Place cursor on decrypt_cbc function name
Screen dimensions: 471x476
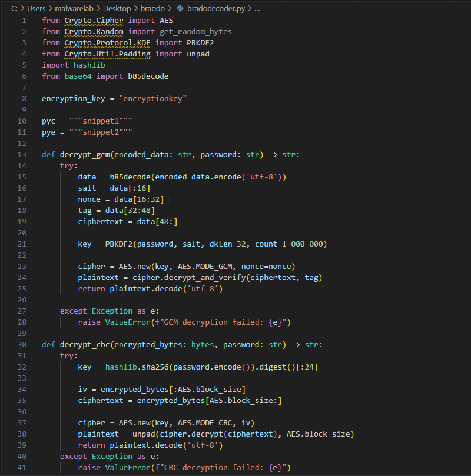(x=85, y=344)
